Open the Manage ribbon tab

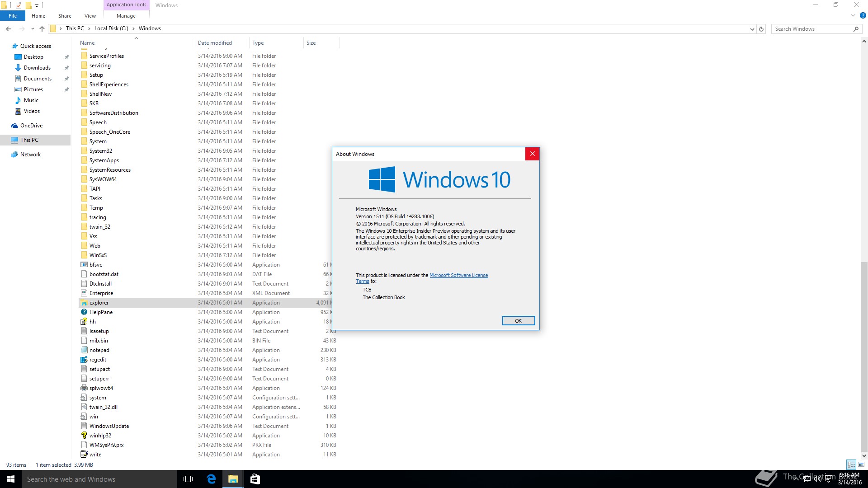click(126, 16)
